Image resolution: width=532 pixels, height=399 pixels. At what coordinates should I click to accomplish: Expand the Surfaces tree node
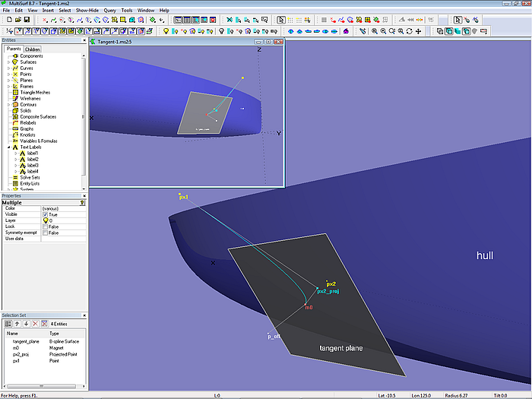click(8, 62)
